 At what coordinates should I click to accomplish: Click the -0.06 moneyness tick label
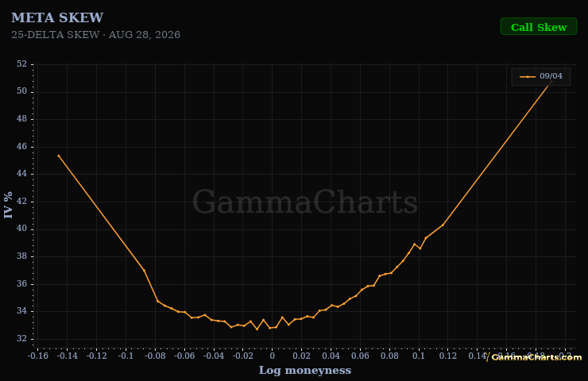pos(184,356)
